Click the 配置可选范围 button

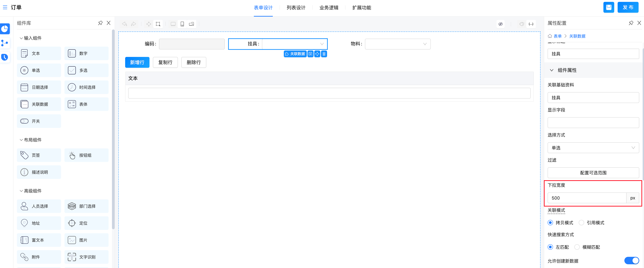[593, 173]
